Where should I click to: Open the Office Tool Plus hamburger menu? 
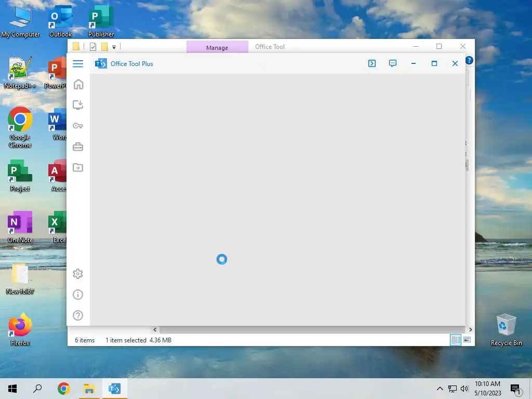78,63
